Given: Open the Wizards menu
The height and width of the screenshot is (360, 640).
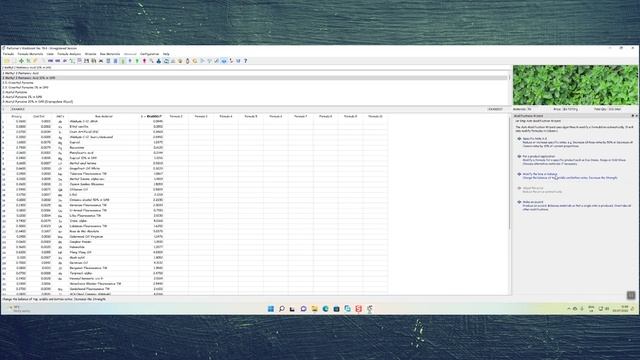Looking at the screenshot, I should [x=90, y=54].
